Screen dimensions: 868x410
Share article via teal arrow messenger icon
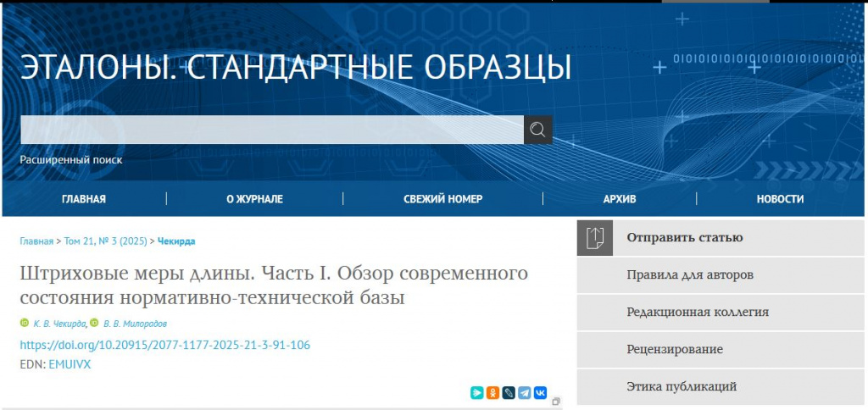[476, 393]
